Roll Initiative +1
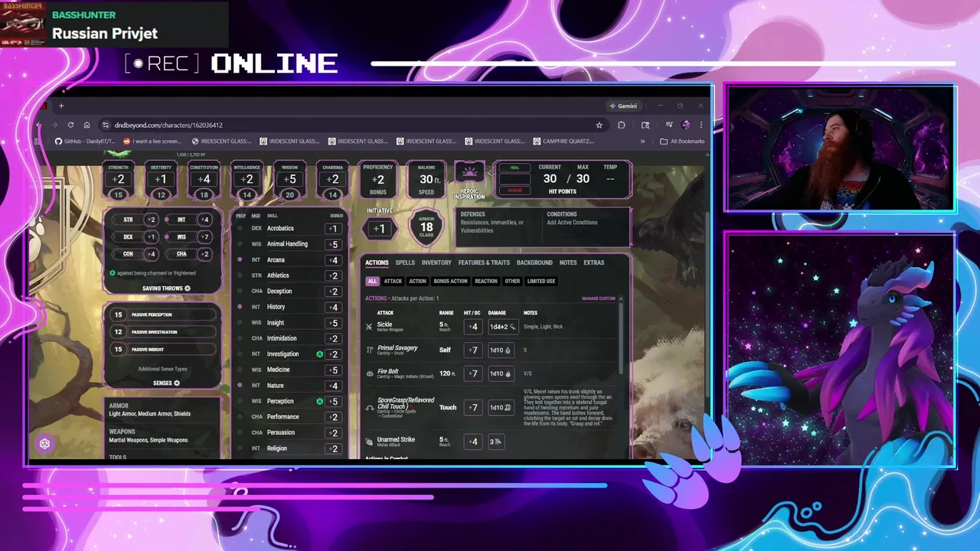This screenshot has width=980, height=551. (x=380, y=228)
